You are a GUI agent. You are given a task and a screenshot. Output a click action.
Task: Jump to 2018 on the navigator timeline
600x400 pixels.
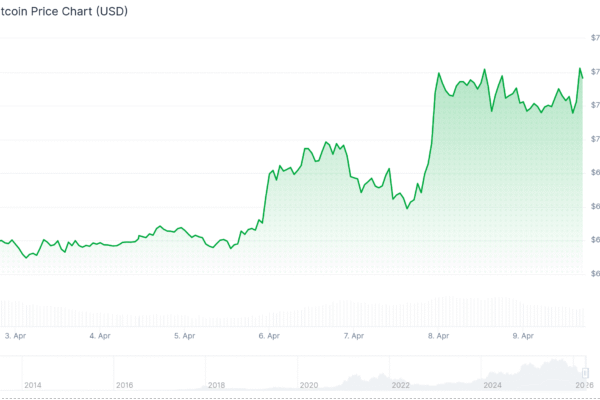(x=216, y=384)
